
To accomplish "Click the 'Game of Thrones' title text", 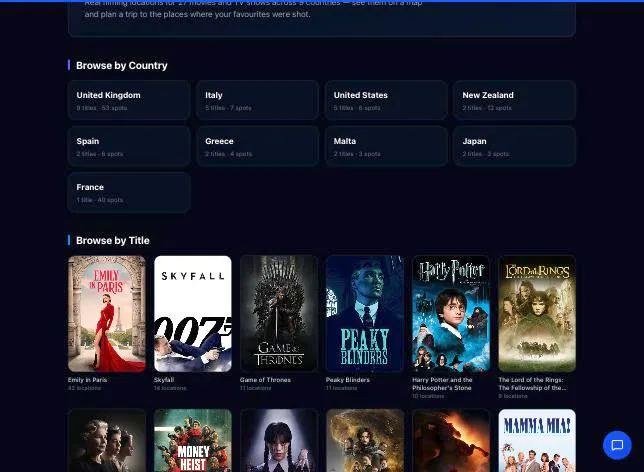I will click(265, 380).
